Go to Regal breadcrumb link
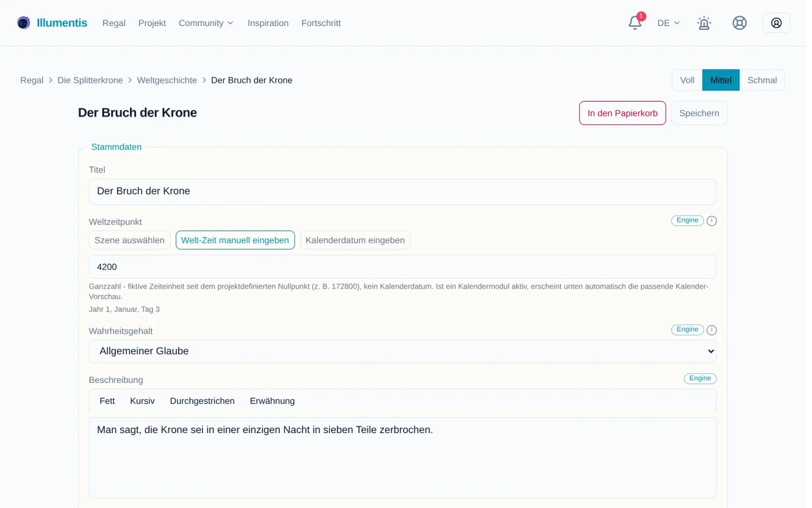 (x=32, y=80)
